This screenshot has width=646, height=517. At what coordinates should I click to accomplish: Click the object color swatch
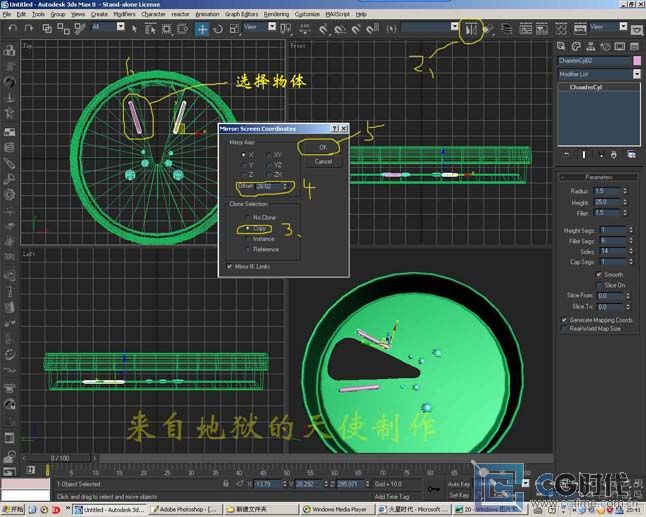637,61
